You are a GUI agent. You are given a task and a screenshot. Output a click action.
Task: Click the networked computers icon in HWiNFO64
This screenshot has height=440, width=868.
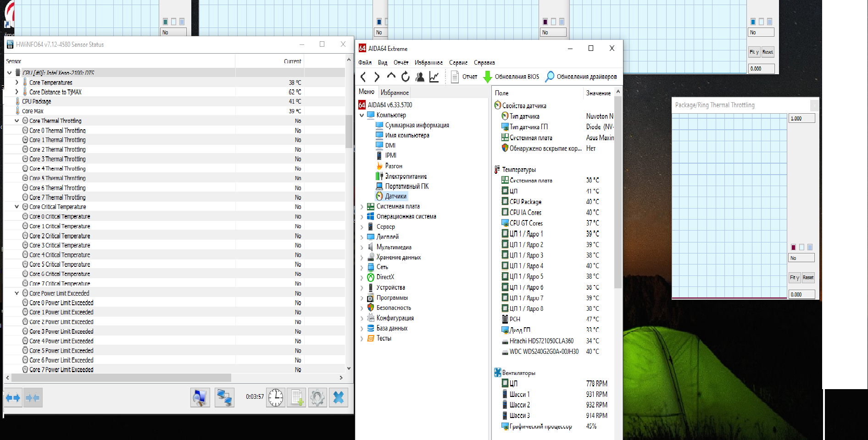[x=224, y=398]
